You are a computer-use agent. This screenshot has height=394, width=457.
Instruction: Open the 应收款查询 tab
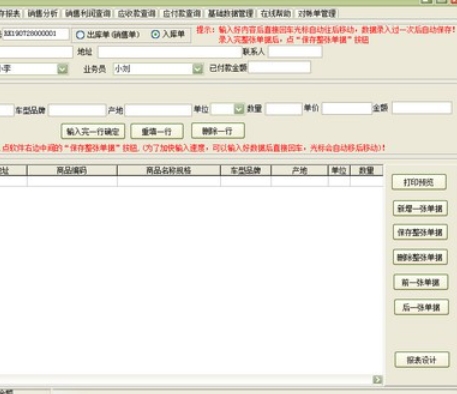point(136,14)
